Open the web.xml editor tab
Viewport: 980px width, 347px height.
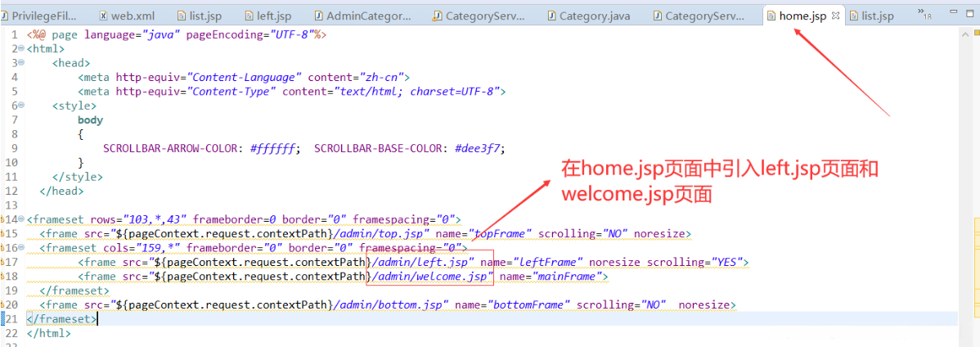tap(128, 16)
